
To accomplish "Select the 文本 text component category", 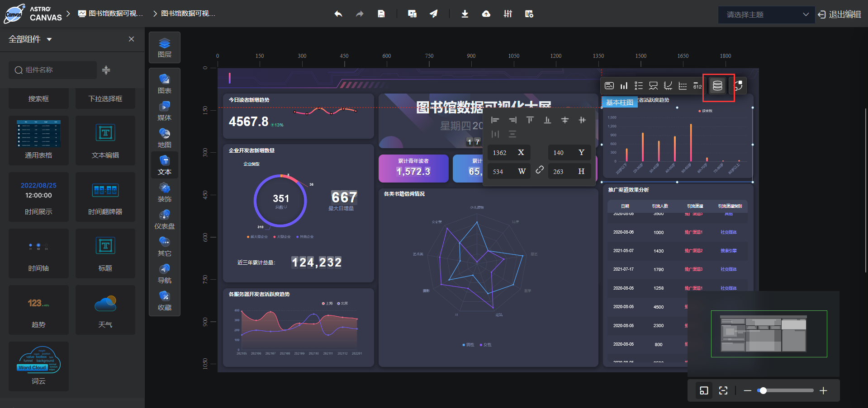I will (x=165, y=165).
